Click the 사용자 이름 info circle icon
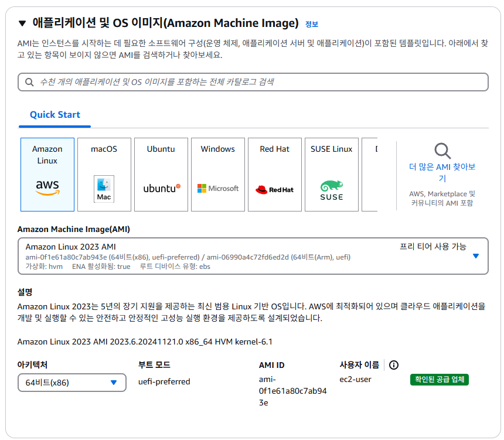 click(394, 365)
